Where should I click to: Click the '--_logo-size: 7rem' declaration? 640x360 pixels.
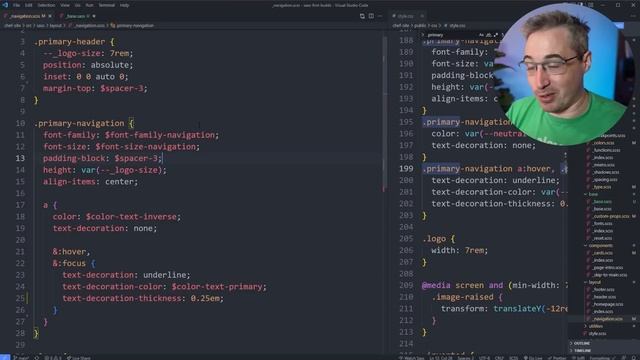click(87, 53)
